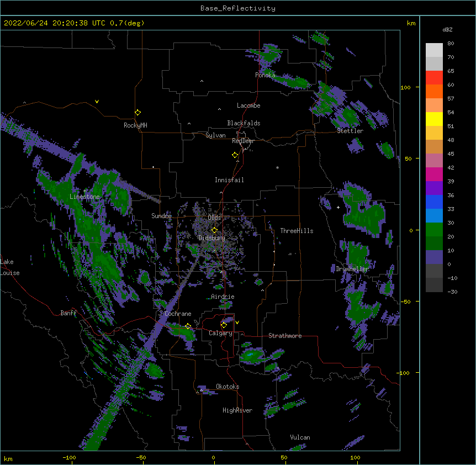
Task: Click the Base_Reflectivity title text
Action: pyautogui.click(x=238, y=8)
